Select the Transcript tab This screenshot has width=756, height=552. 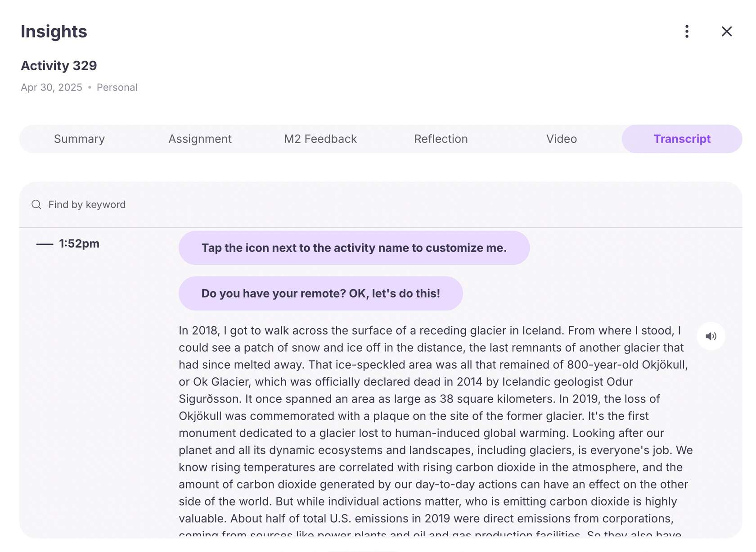(x=682, y=139)
